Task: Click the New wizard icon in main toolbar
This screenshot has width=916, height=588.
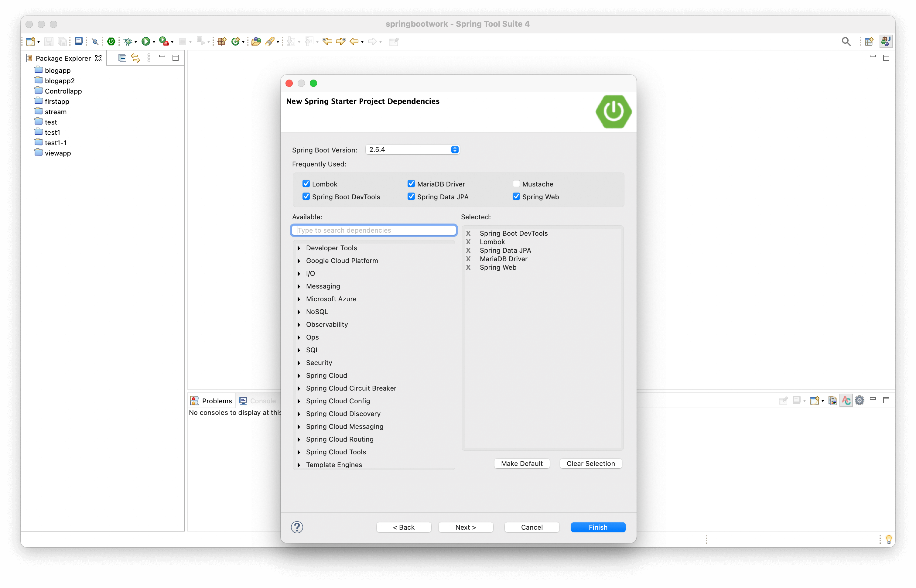Action: [31, 41]
